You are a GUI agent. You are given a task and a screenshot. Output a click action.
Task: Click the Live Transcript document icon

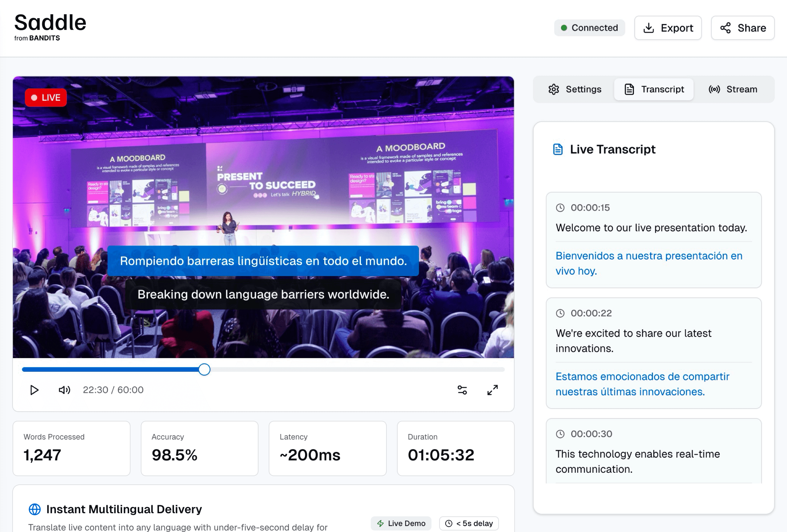558,149
